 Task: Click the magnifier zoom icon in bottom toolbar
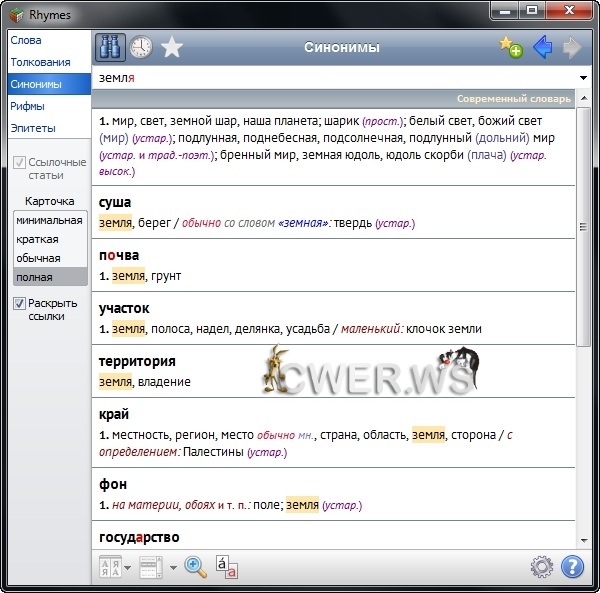click(196, 567)
